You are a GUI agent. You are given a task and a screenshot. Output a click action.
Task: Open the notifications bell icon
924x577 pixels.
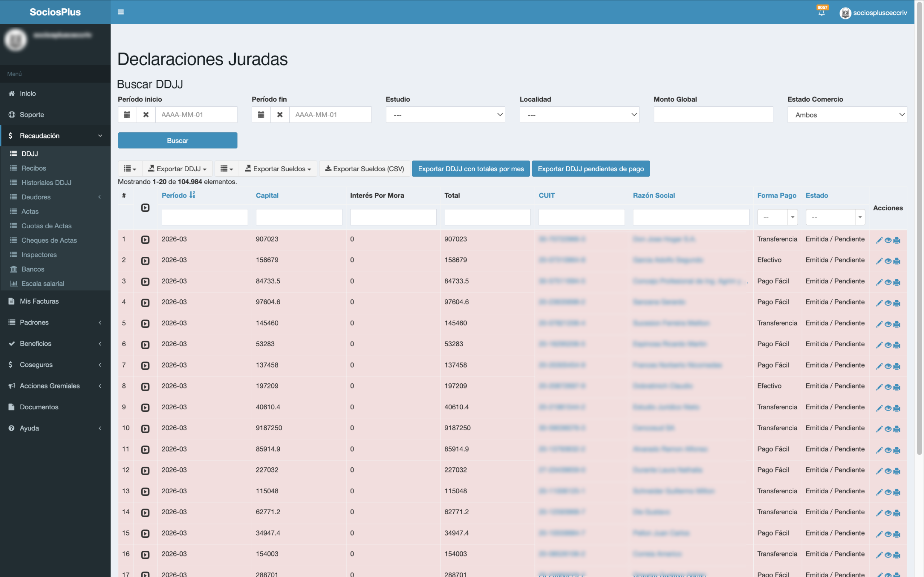(x=821, y=13)
